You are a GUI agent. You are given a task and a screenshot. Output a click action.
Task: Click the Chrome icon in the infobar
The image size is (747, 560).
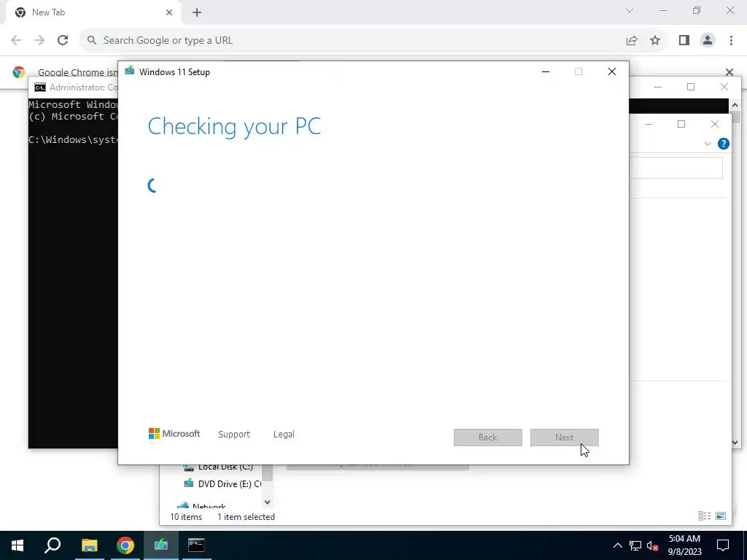[x=19, y=72]
